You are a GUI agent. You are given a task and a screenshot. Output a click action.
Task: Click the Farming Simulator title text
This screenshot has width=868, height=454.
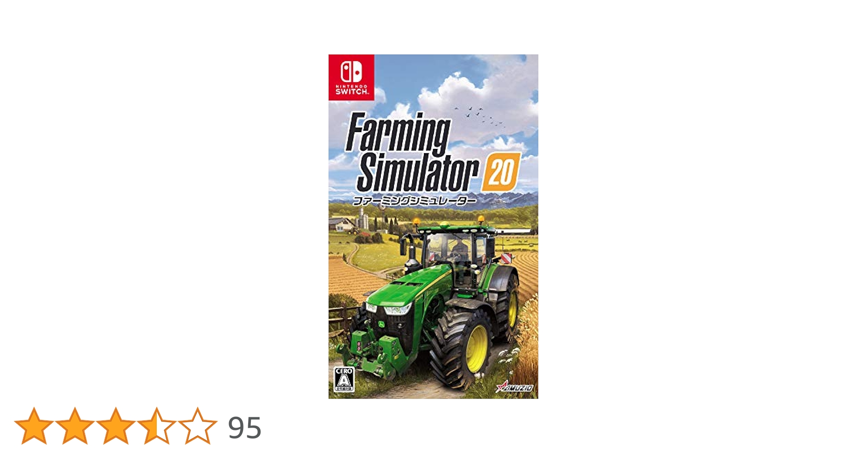pos(411,152)
